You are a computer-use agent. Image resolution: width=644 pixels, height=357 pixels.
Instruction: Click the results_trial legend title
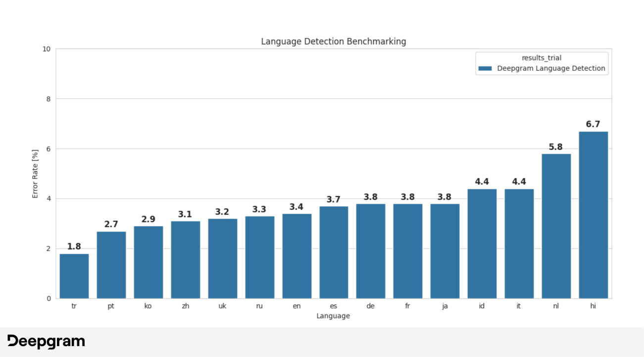[542, 57]
